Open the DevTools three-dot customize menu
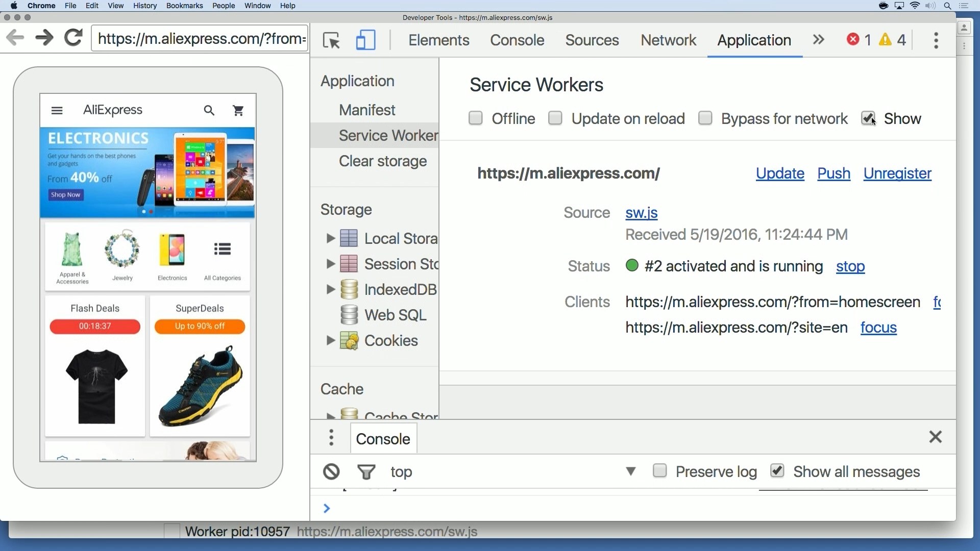The width and height of the screenshot is (980, 551). [x=936, y=40]
